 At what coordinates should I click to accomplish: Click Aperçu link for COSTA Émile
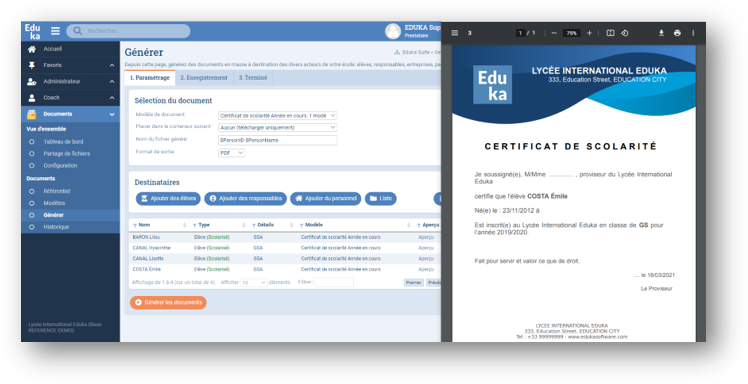coord(426,269)
